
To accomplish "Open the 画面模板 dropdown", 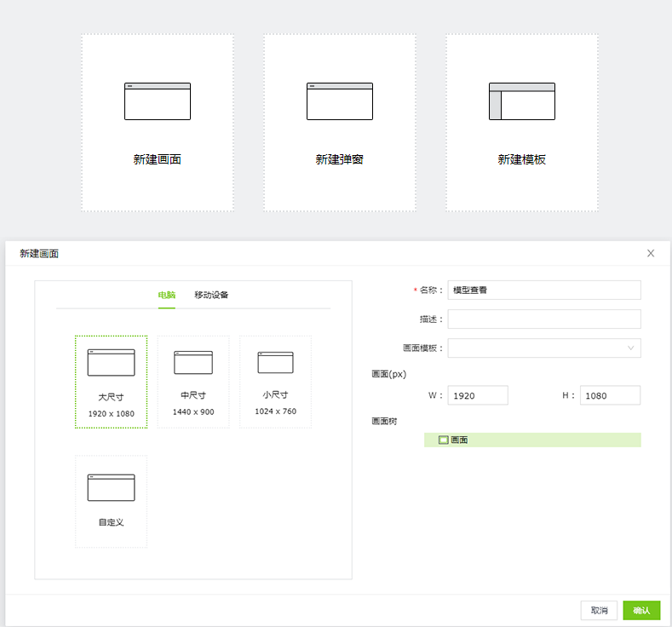I will coord(537,348).
